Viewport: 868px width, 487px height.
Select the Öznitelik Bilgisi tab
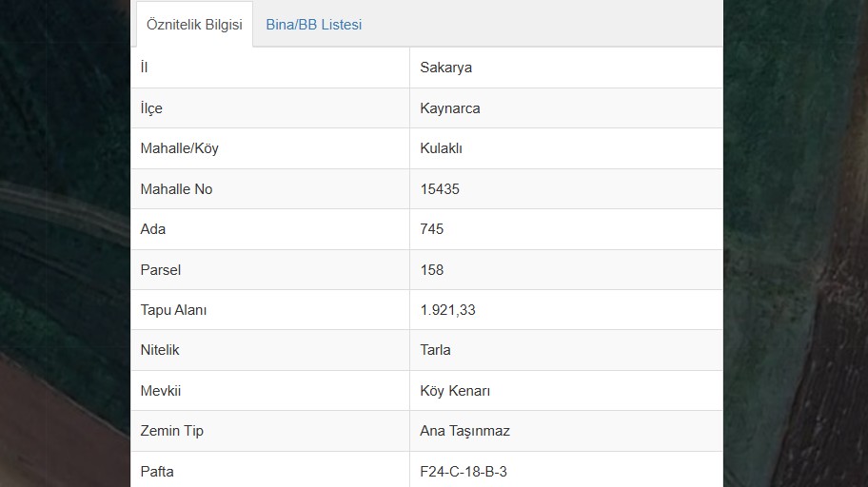pyautogui.click(x=194, y=25)
